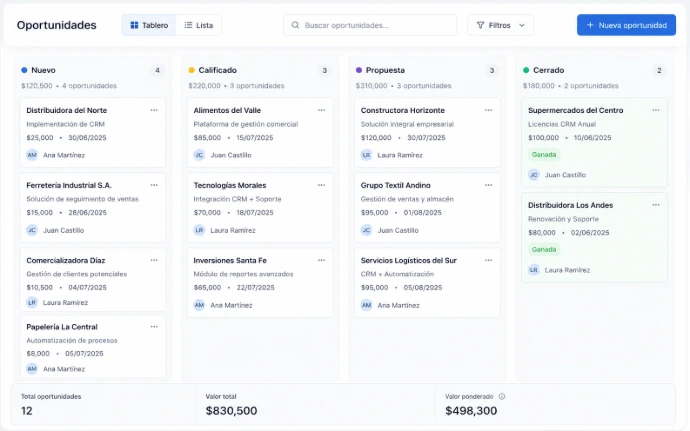This screenshot has height=431, width=690.
Task: Open more options for Grupo Textil Andino
Action: pos(488,185)
